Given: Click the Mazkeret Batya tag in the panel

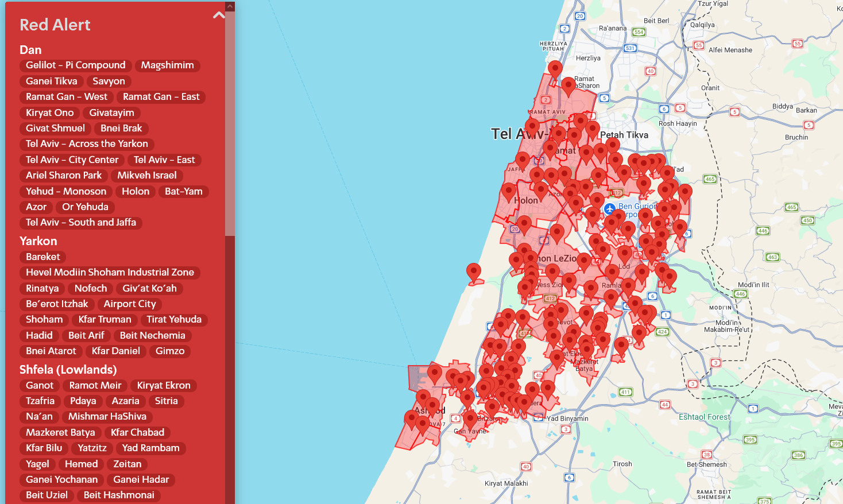Looking at the screenshot, I should click(x=61, y=433).
